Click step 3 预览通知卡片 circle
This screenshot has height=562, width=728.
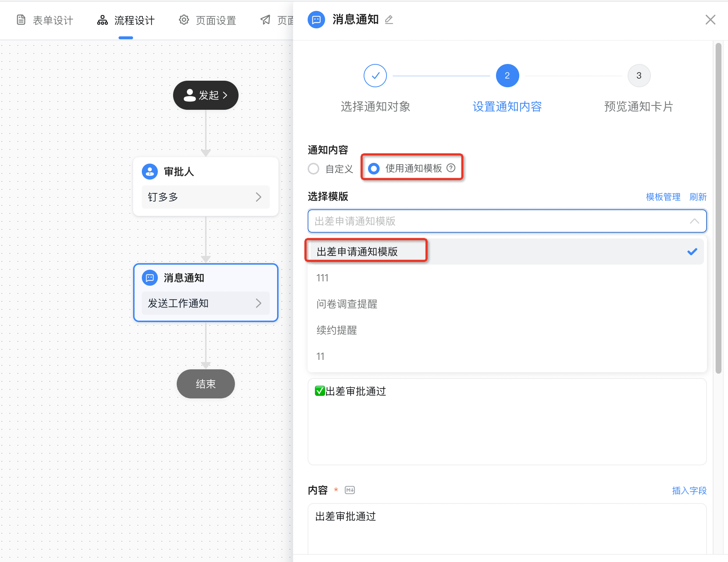click(x=639, y=76)
